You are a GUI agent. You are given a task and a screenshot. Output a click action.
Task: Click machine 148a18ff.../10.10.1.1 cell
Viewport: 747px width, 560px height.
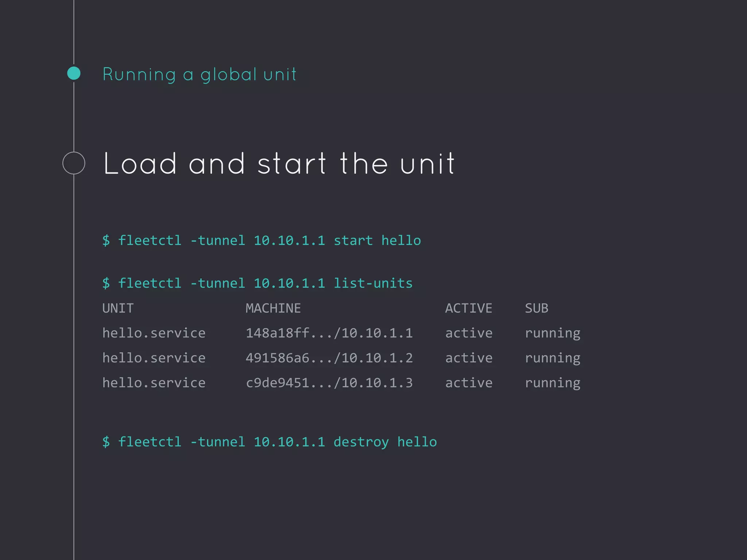(329, 333)
